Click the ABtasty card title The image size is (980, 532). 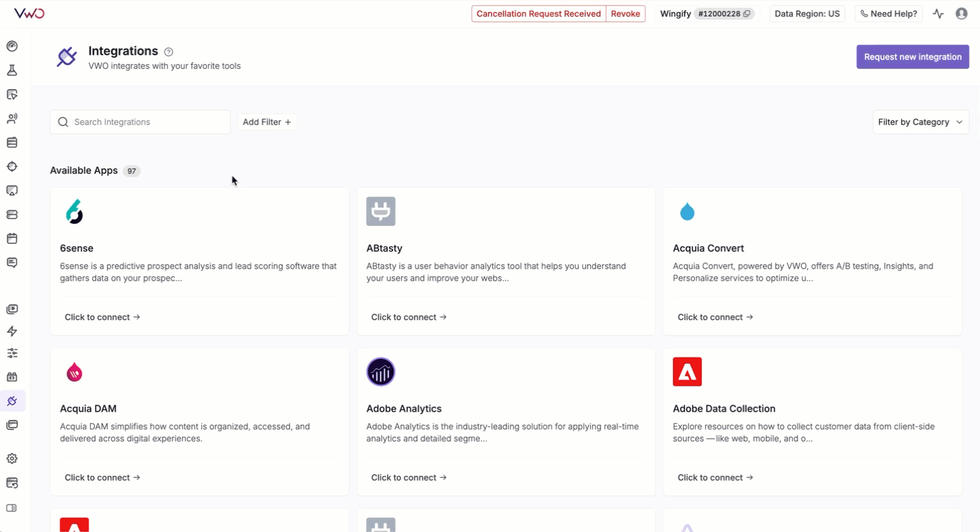coord(384,248)
